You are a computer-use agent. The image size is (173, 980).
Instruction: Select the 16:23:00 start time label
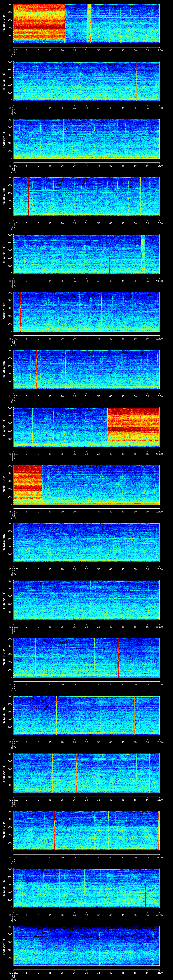13,454
